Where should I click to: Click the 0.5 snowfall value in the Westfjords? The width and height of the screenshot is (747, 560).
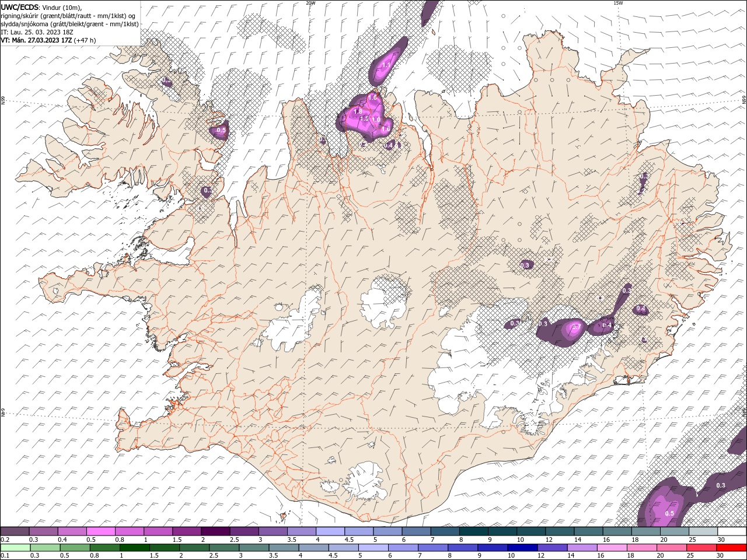pos(221,131)
